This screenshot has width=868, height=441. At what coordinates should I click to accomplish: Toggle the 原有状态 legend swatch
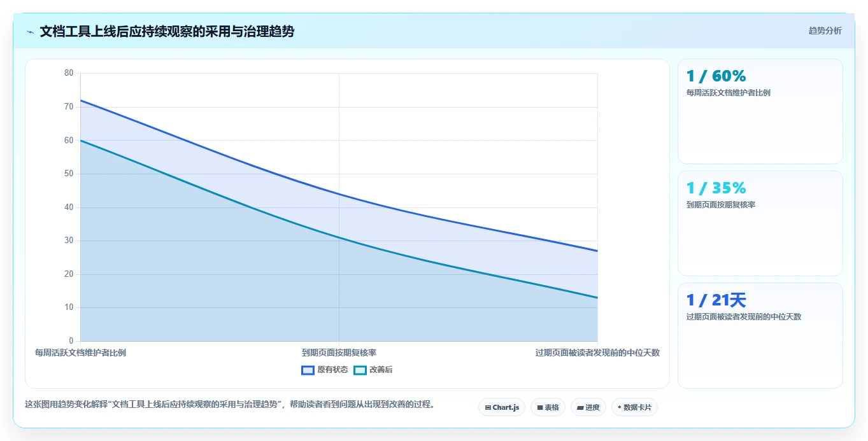(x=308, y=370)
